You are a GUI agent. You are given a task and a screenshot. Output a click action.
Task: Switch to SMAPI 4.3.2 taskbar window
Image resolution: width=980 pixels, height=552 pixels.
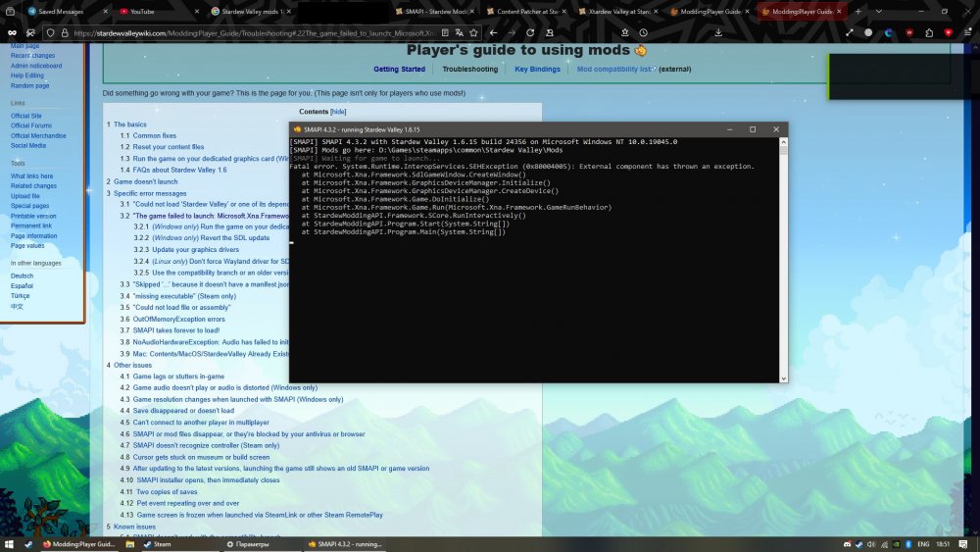pyautogui.click(x=345, y=544)
